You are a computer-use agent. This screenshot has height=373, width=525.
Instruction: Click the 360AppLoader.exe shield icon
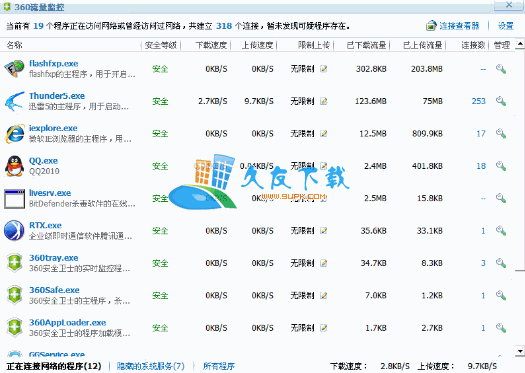click(x=14, y=328)
